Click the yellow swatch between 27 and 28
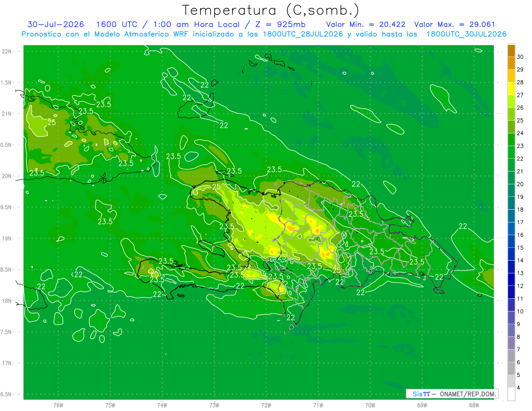The image size is (532, 411). tap(511, 89)
